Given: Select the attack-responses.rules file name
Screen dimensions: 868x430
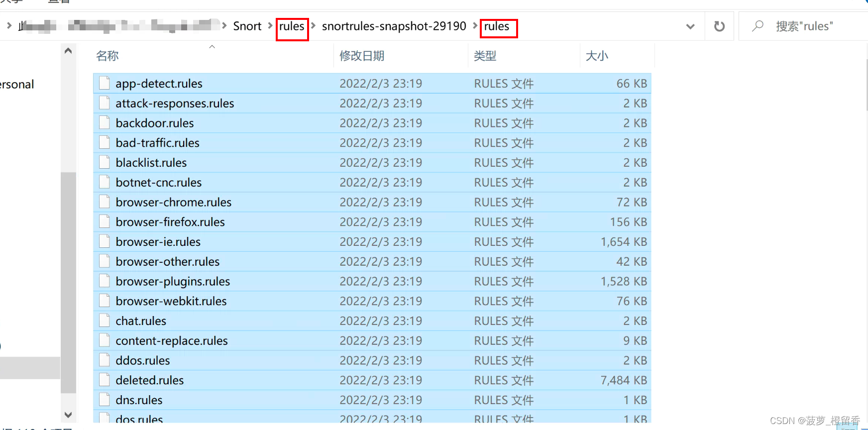Looking at the screenshot, I should [x=175, y=104].
